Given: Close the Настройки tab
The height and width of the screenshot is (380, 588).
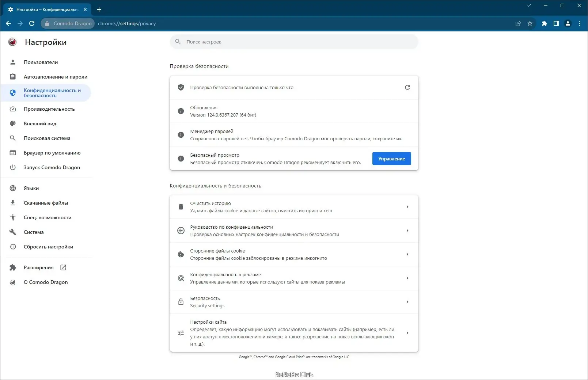Looking at the screenshot, I should tap(85, 9).
